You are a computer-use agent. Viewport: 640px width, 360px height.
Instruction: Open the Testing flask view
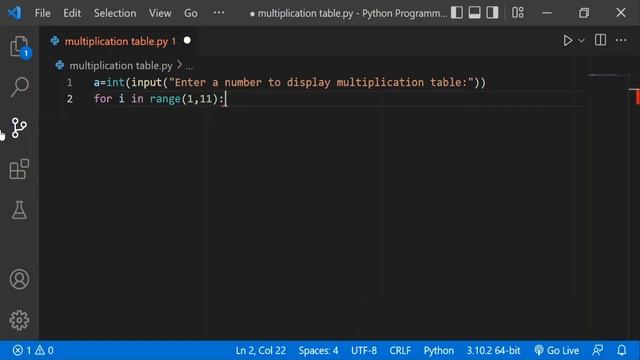point(19,210)
